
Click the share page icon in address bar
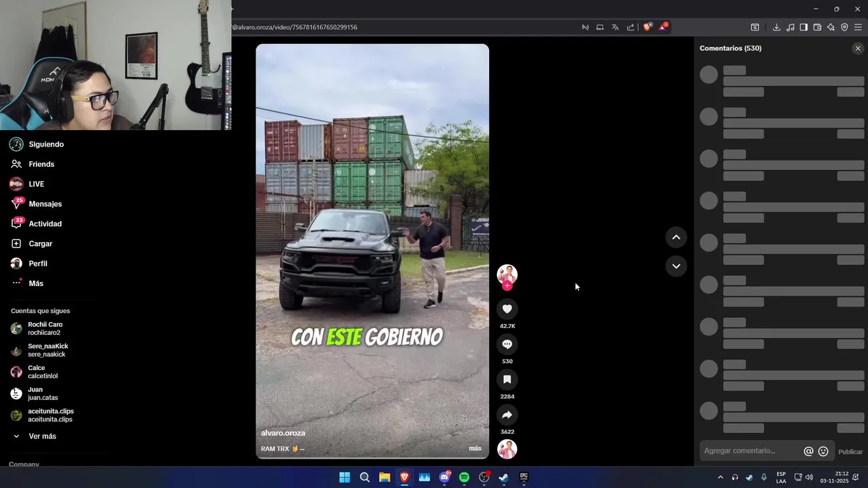click(x=631, y=27)
